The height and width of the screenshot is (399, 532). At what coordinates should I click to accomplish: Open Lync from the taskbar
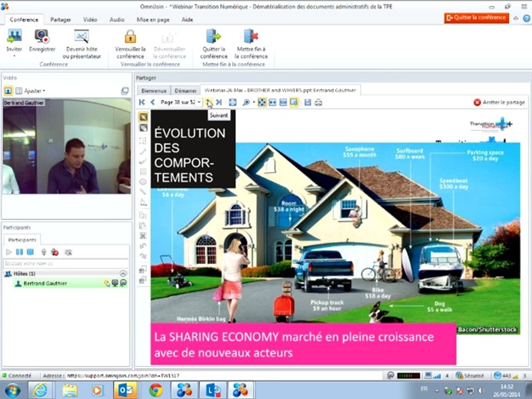point(213,390)
